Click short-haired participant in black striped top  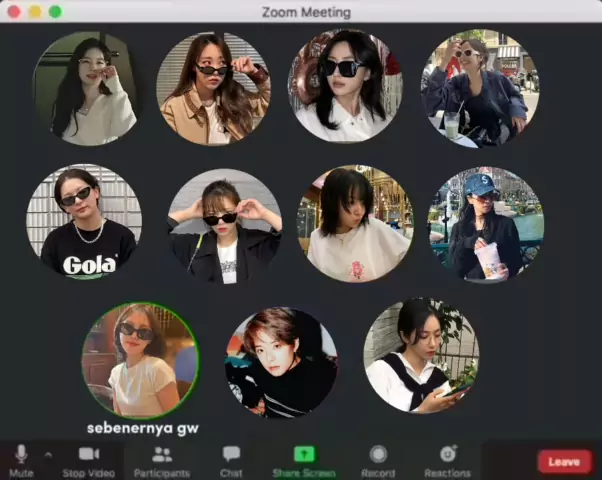tap(281, 362)
